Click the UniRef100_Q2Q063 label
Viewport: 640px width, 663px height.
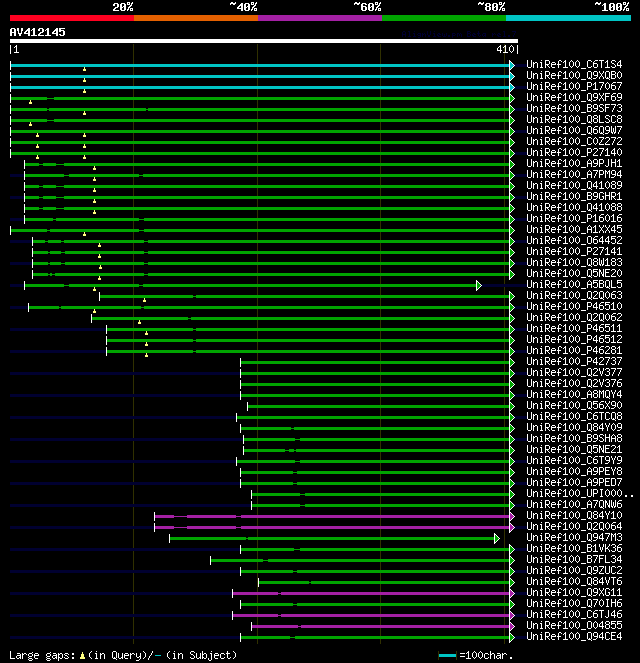click(574, 295)
